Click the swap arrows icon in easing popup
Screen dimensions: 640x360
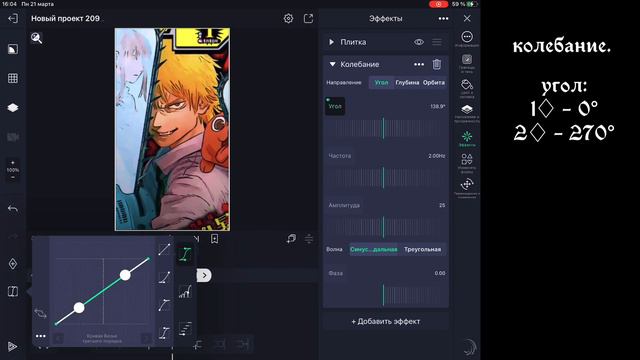(40, 313)
